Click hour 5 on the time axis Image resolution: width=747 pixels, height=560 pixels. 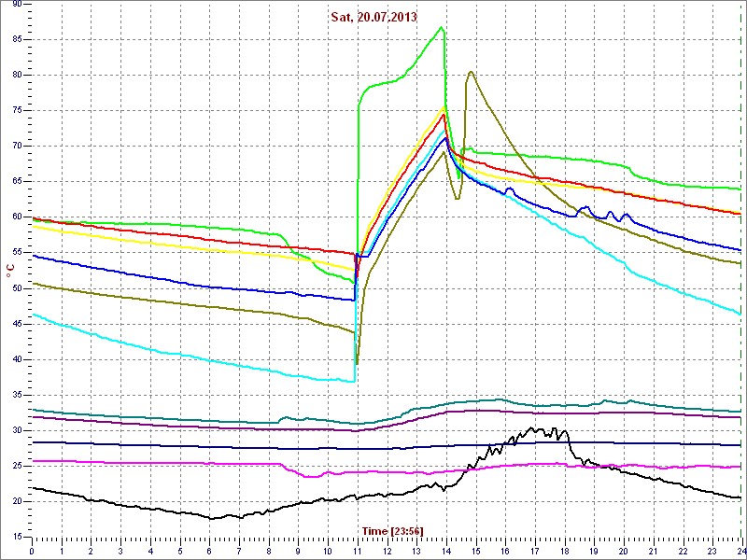[180, 551]
